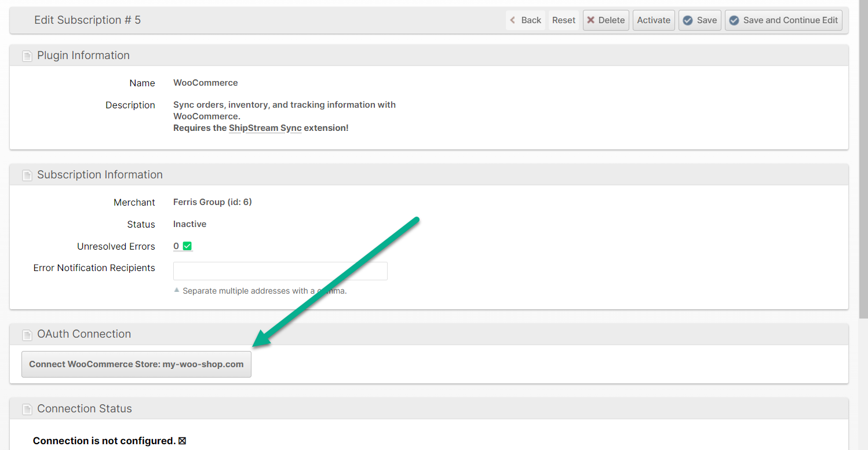This screenshot has width=868, height=450.
Task: Open the ShipStream Sync extension link
Action: coord(265,128)
